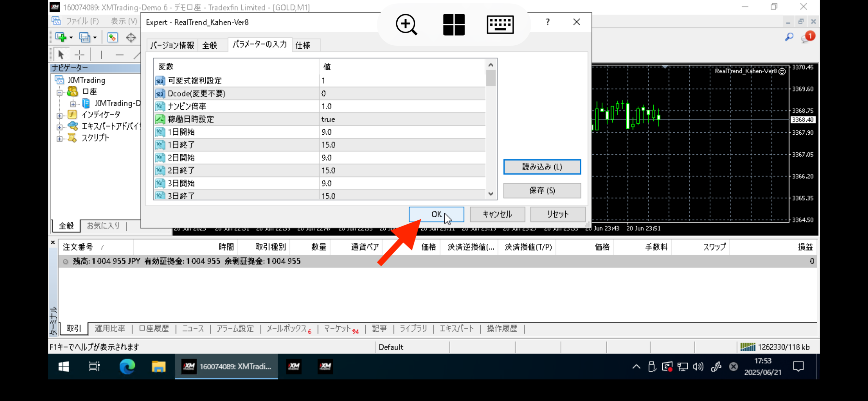Open the profiles dropdown arrow

pyautogui.click(x=95, y=37)
